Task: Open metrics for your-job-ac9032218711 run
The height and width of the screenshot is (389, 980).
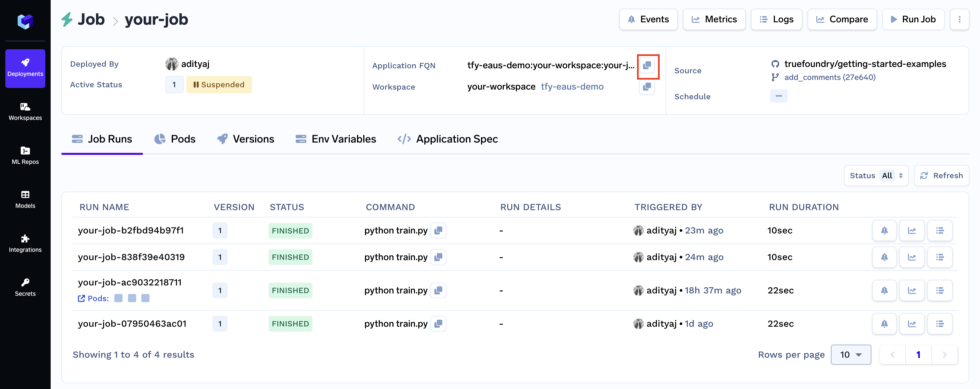Action: (x=912, y=290)
